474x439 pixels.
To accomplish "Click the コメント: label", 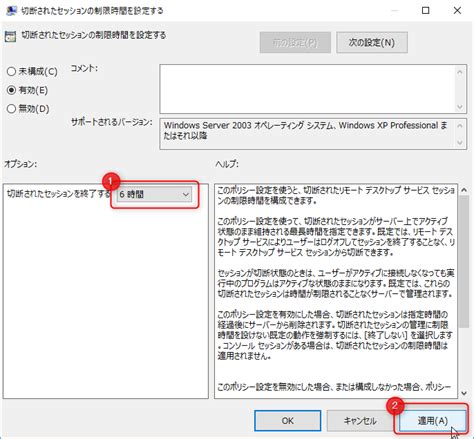I will pos(84,68).
